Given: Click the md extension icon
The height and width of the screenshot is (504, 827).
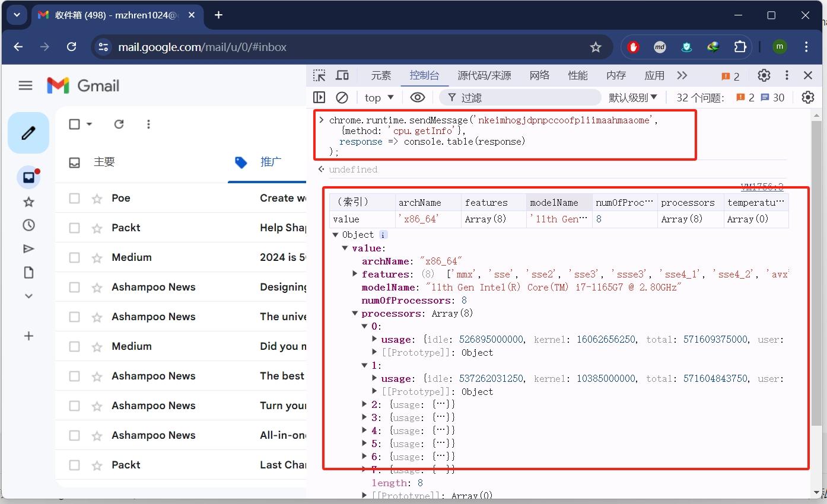Looking at the screenshot, I should tap(660, 47).
